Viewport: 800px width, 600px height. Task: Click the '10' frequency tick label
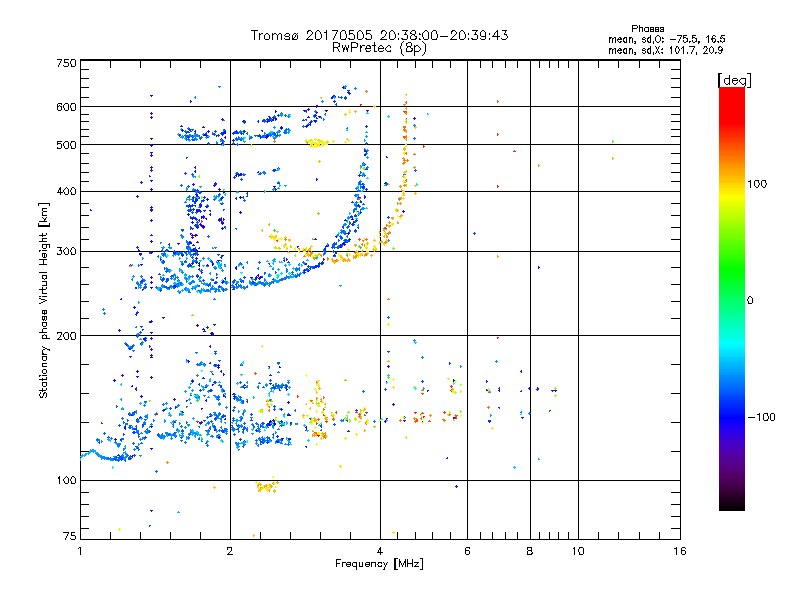578,551
